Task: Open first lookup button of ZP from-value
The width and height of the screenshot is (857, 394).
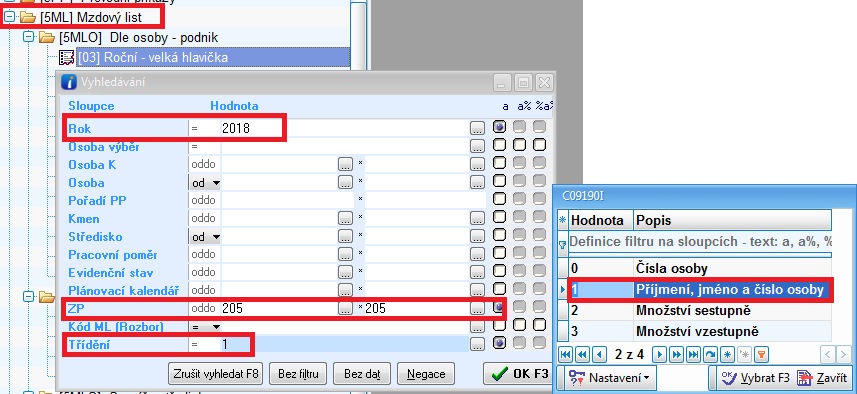Action: click(345, 309)
